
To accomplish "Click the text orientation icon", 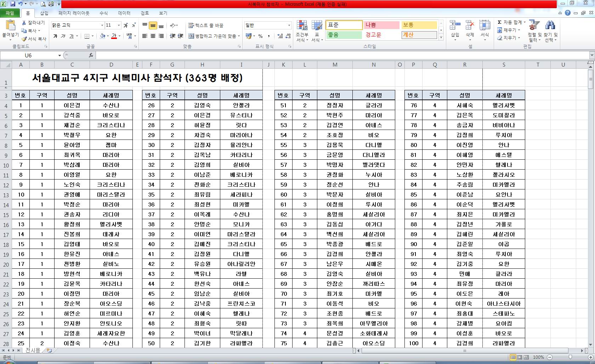I will (173, 25).
